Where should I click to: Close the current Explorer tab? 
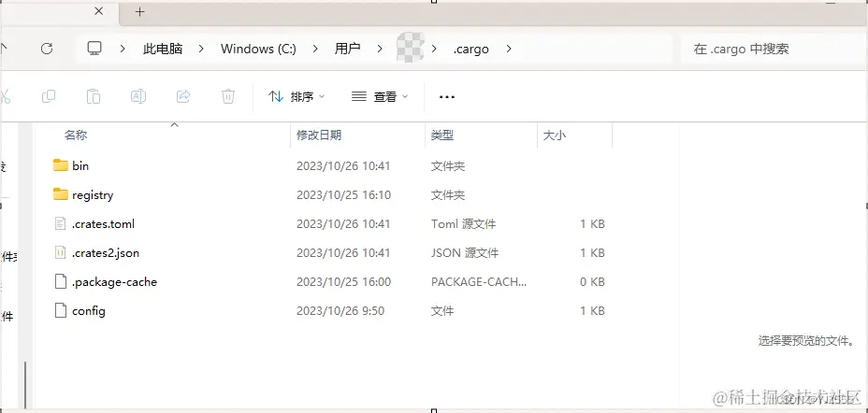(99, 11)
